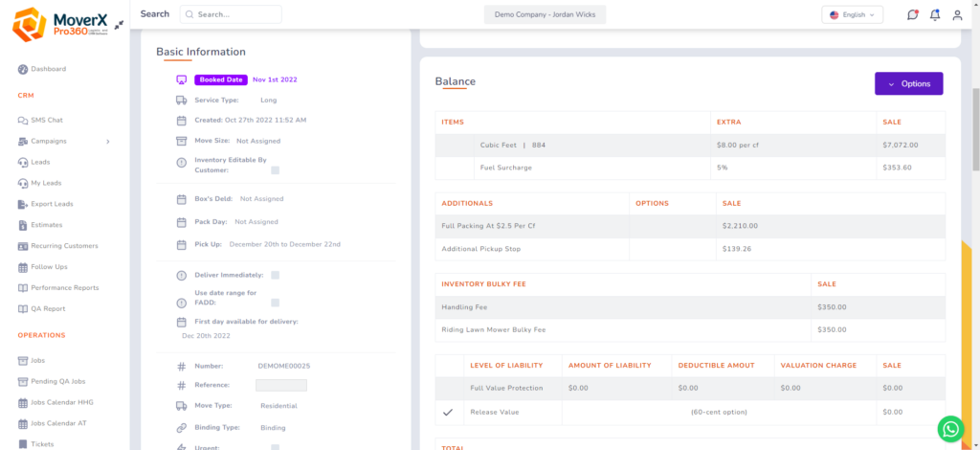
Task: Click the (60-cent option) text
Action: click(x=719, y=413)
